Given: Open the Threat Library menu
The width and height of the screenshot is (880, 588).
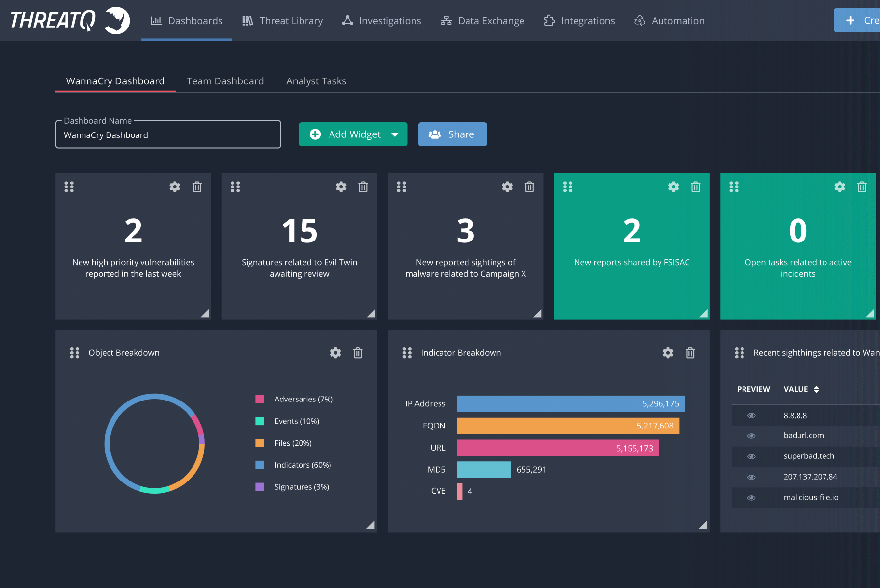Looking at the screenshot, I should point(282,21).
